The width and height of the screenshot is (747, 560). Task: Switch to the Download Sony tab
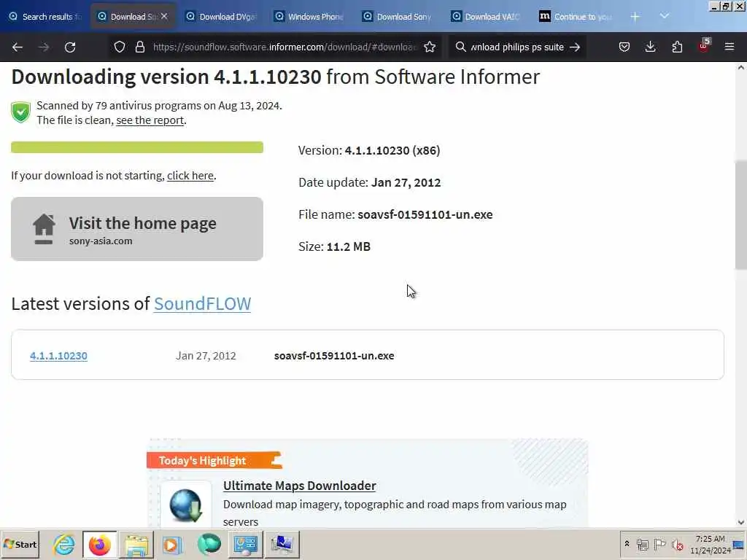399,16
